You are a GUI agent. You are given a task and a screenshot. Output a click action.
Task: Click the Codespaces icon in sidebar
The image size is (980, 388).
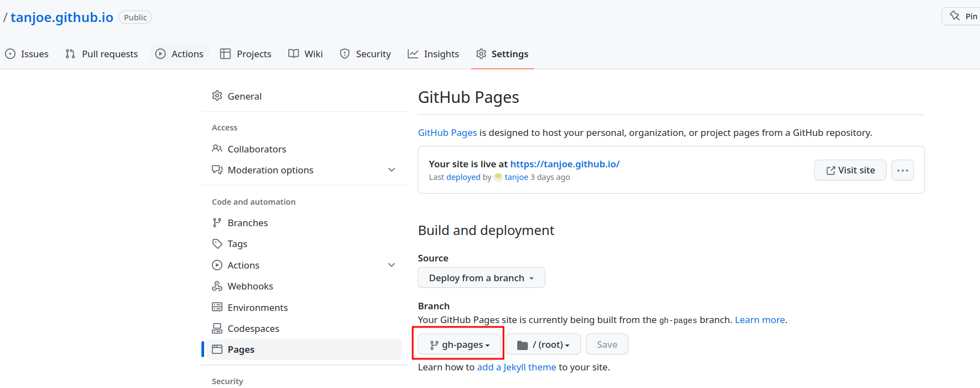click(x=217, y=329)
